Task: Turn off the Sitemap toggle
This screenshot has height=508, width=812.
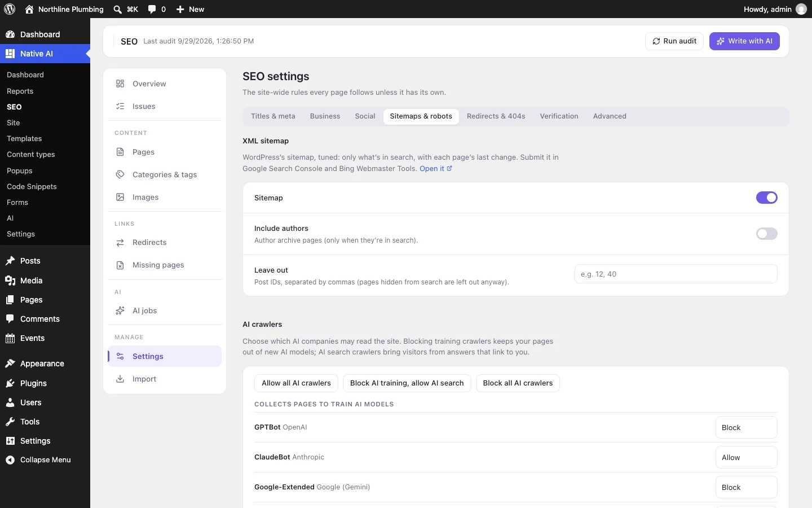Action: [766, 198]
